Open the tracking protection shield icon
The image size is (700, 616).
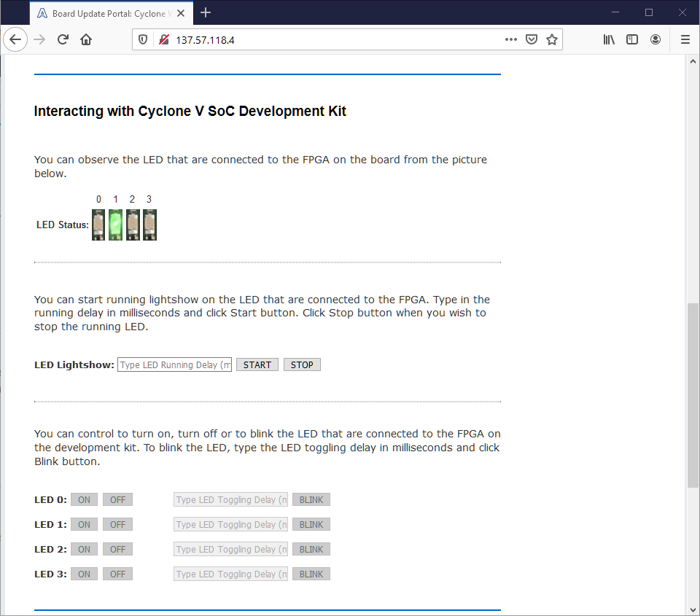pos(144,39)
